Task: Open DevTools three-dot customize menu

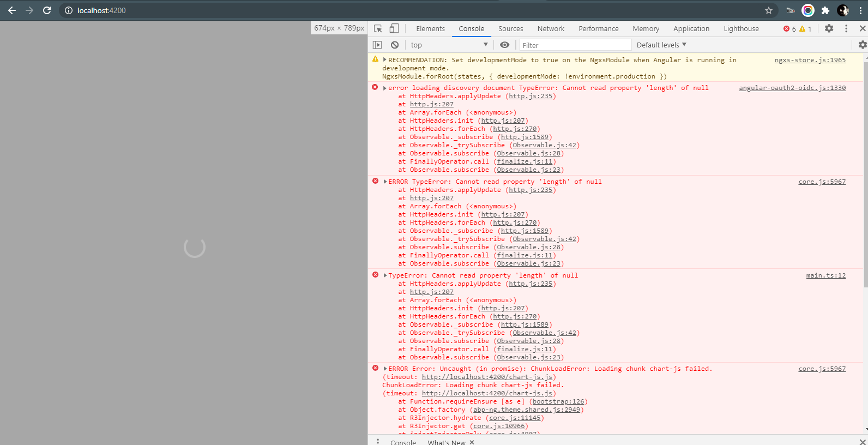Action: [846, 28]
